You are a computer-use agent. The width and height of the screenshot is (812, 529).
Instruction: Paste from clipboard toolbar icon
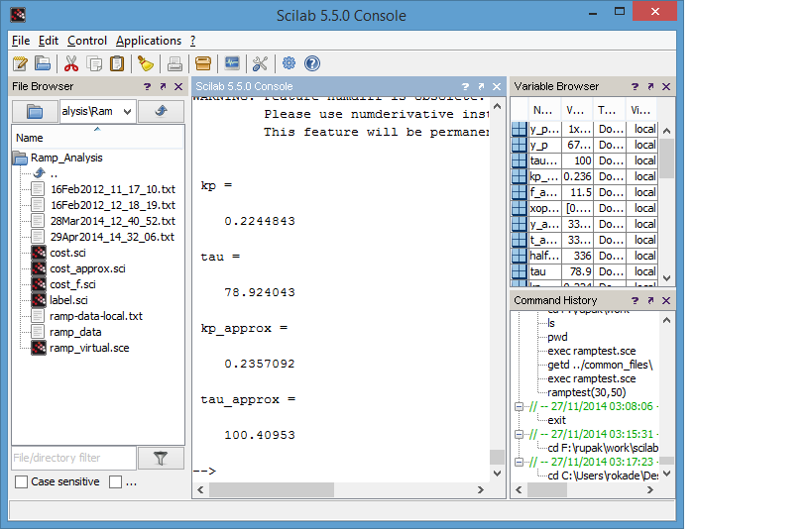[x=118, y=63]
